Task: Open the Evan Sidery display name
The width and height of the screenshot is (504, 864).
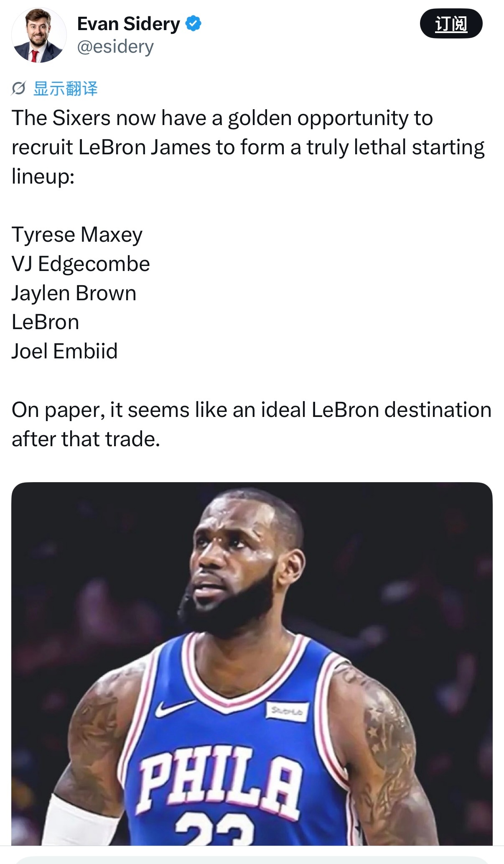Action: [129, 24]
